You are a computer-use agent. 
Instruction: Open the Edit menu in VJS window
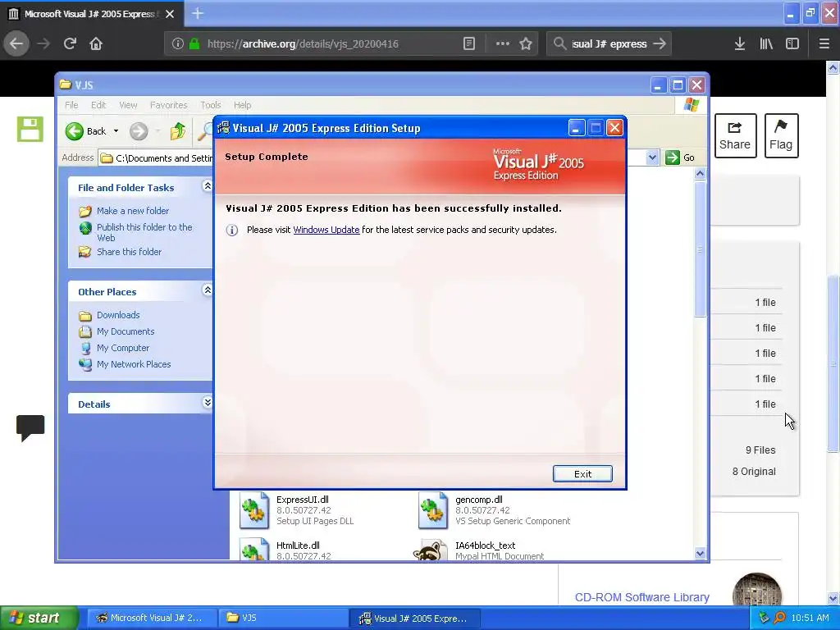(98, 105)
